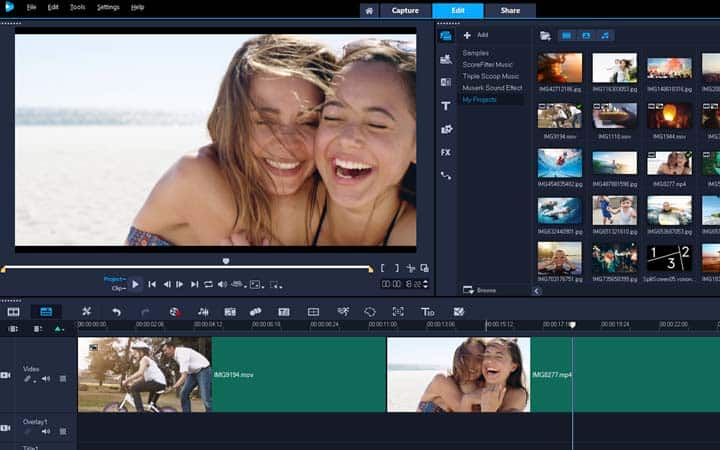
Task: Switch to the Share tab
Action: click(510, 10)
